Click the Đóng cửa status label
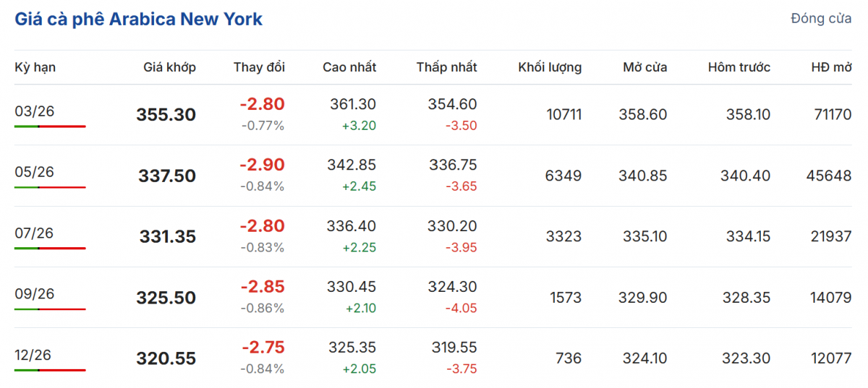The width and height of the screenshot is (868, 388). pyautogui.click(x=821, y=19)
